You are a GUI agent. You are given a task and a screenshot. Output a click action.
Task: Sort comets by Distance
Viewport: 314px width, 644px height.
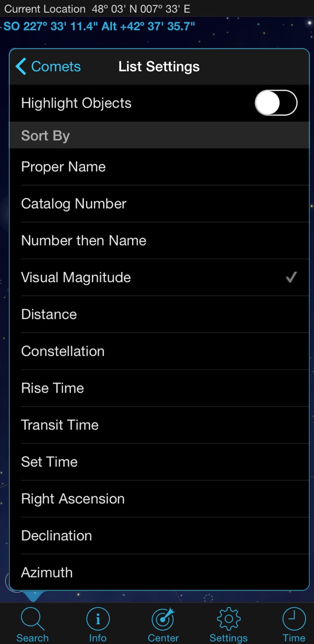(x=49, y=314)
